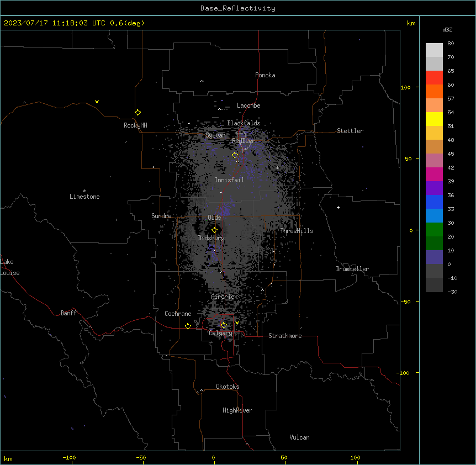Click the Stettler city label
Image resolution: width=476 pixels, height=465 pixels.
coord(350,131)
